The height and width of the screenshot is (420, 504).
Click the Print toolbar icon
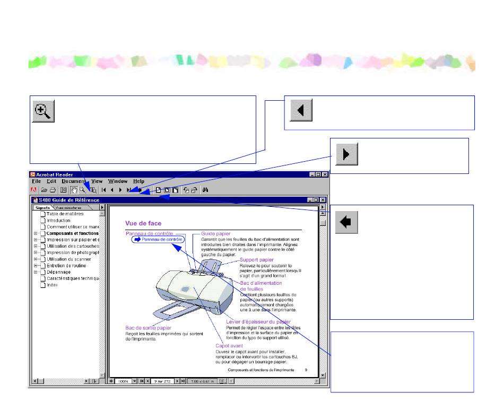point(53,190)
